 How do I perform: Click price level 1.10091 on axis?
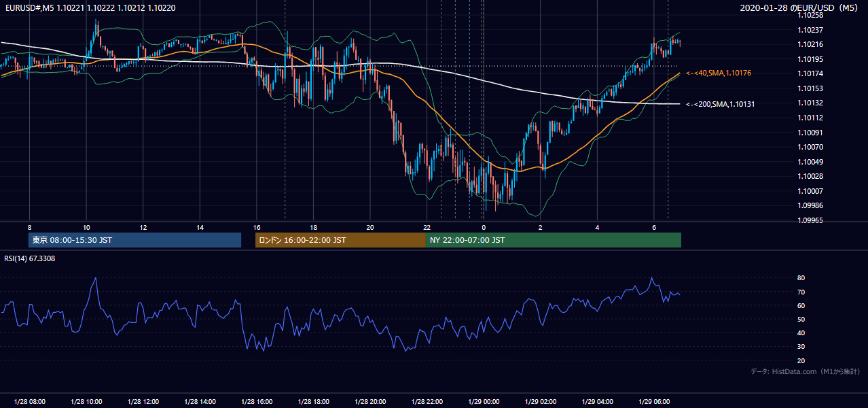pos(810,133)
